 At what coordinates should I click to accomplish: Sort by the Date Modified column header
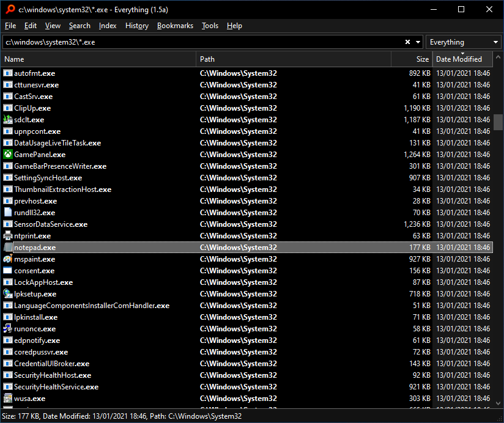pyautogui.click(x=462, y=59)
